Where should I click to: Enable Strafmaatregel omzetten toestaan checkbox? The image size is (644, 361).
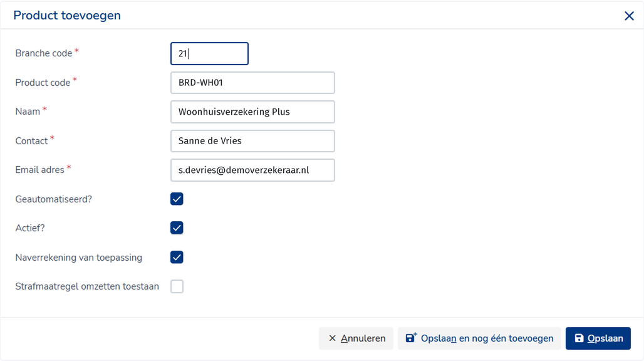pyautogui.click(x=177, y=286)
